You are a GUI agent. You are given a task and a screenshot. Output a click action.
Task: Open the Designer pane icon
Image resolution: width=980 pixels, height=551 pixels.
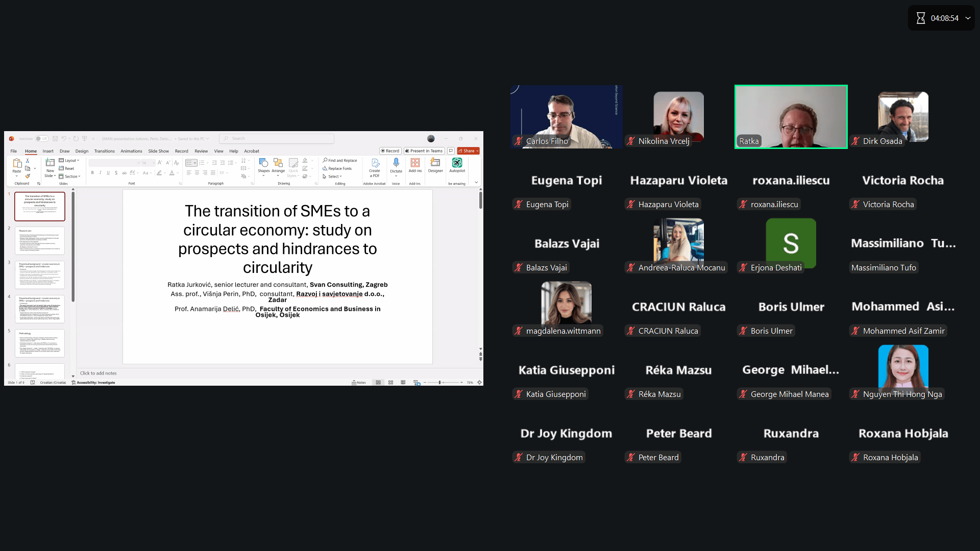435,163
